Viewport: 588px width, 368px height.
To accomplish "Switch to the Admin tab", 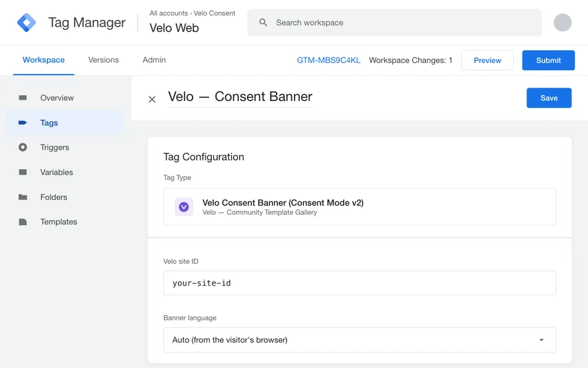I will tap(154, 60).
